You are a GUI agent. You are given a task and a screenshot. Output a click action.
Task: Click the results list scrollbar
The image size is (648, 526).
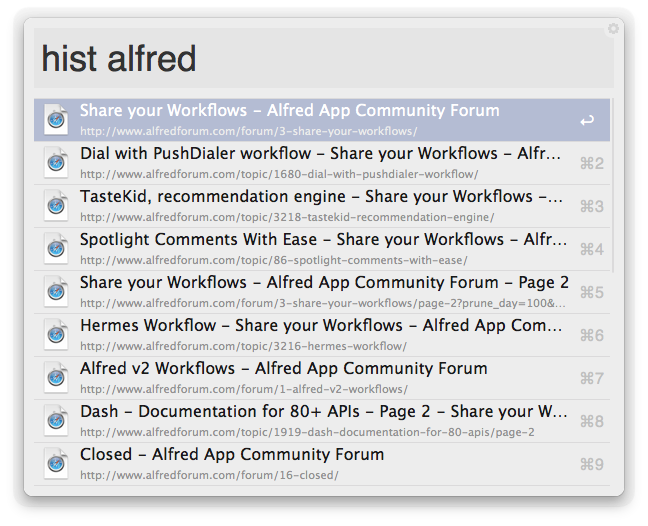click(x=612, y=186)
